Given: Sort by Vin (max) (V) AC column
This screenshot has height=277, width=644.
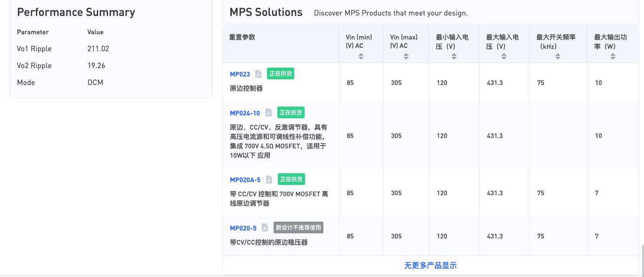Looking at the screenshot, I should [x=405, y=56].
